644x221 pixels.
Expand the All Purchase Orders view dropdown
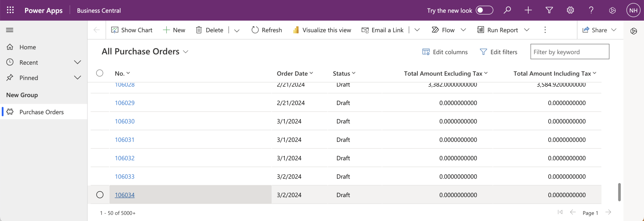click(186, 52)
